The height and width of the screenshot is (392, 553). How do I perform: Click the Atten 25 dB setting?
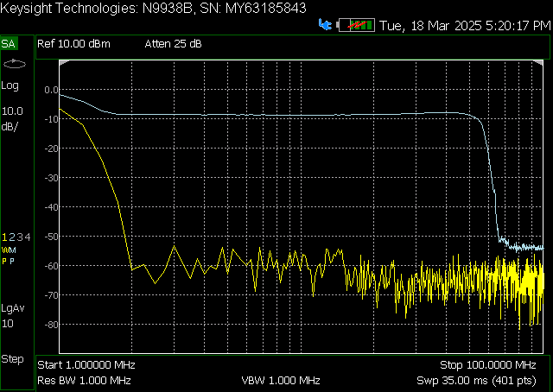click(173, 44)
